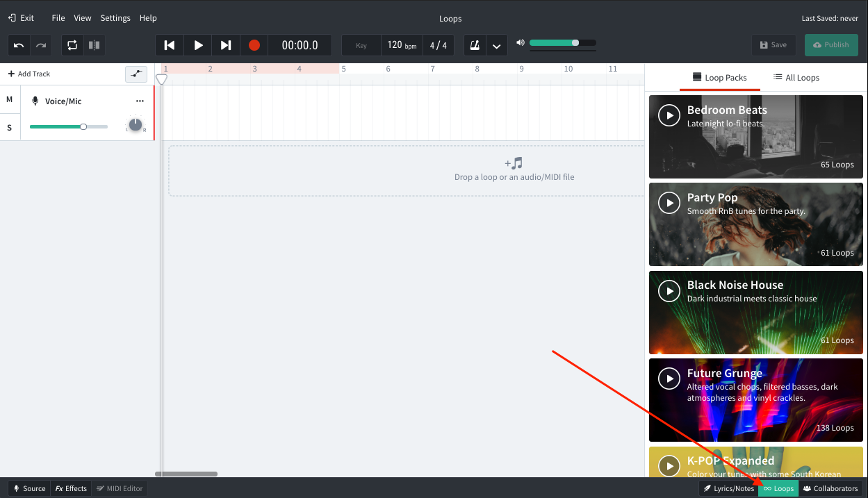Open the Key selector
This screenshot has width=868, height=498.
click(x=361, y=44)
